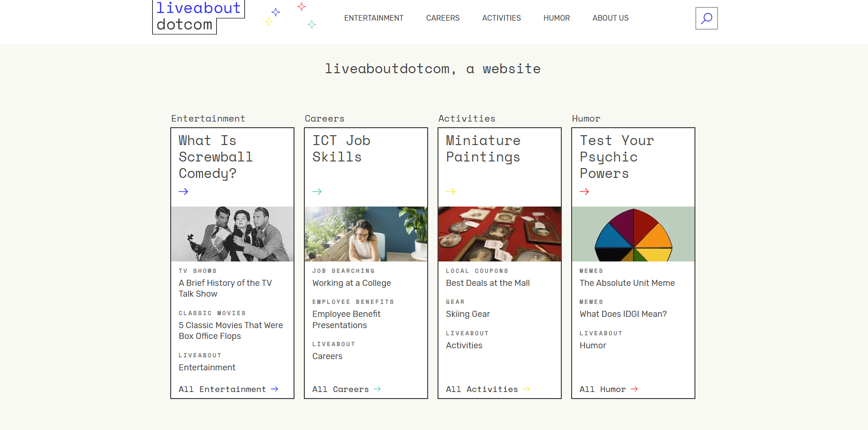
Task: Open 'A Brief History of the TV Talk Show'
Action: (x=225, y=288)
